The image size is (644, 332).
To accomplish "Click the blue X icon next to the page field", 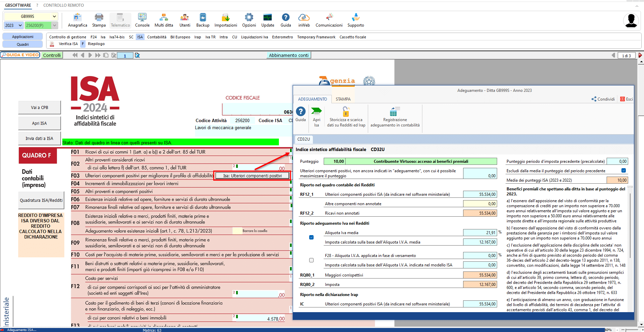I will coord(137,55).
